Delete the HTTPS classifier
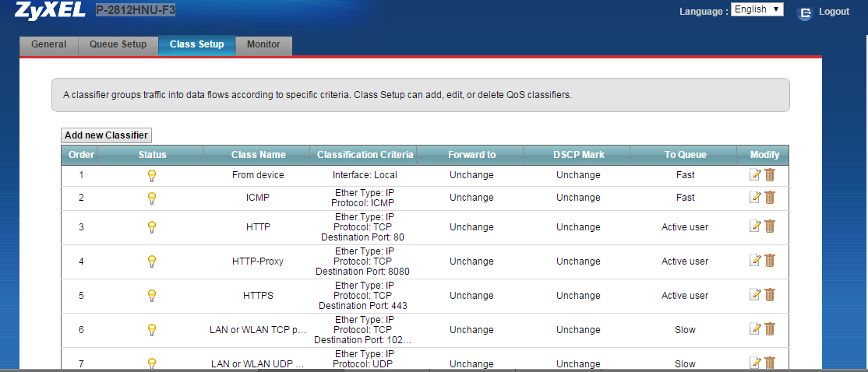This screenshot has height=372, width=868. pos(770,295)
